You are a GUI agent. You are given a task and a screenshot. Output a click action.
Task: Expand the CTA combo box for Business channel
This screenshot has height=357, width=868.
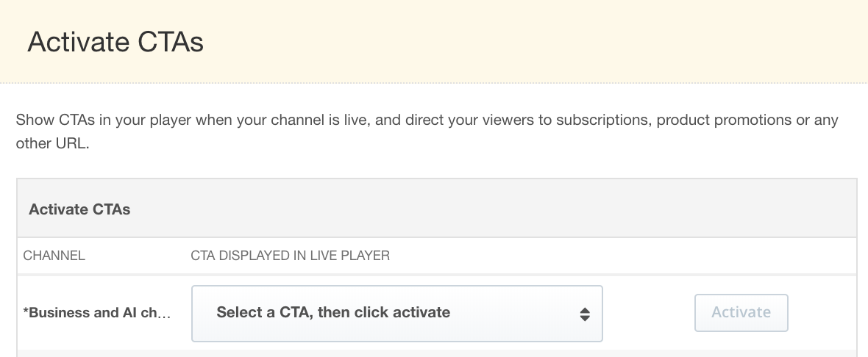397,314
